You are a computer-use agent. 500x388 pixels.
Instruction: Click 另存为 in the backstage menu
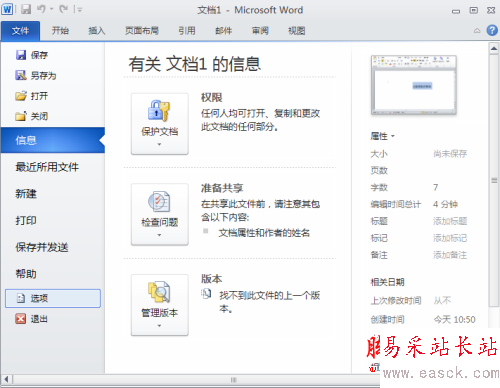(x=36, y=76)
